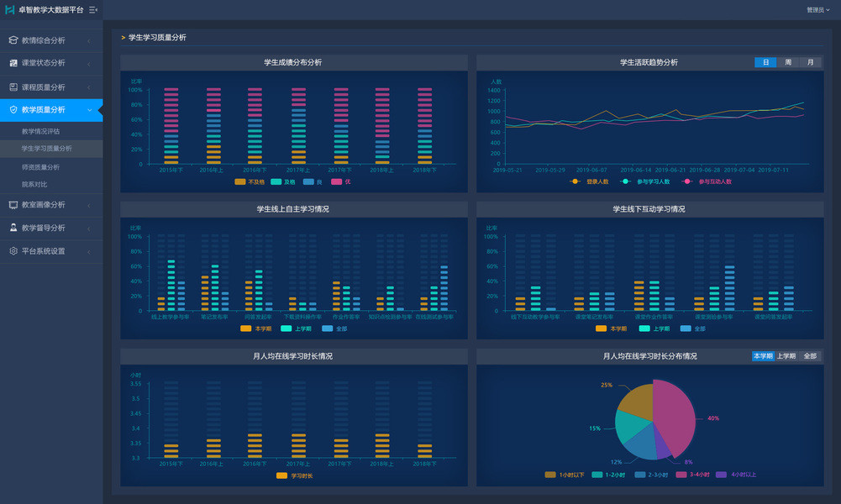The height and width of the screenshot is (504, 841).
Task: Open the 管理员 user dropdown
Action: pos(818,9)
